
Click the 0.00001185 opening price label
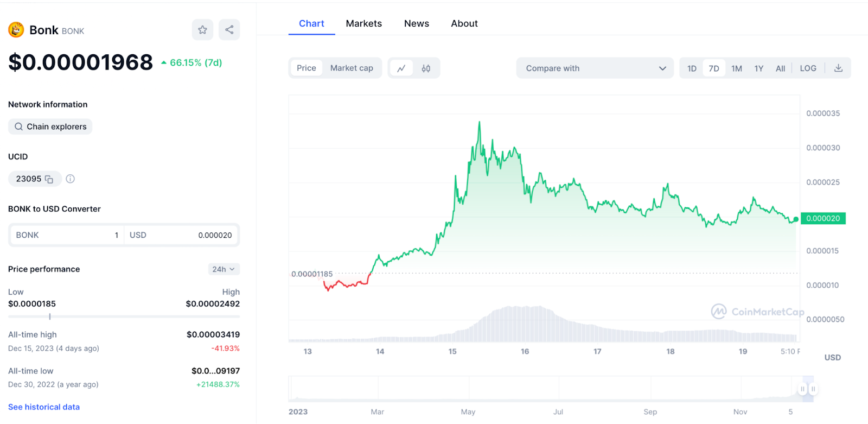pyautogui.click(x=312, y=274)
